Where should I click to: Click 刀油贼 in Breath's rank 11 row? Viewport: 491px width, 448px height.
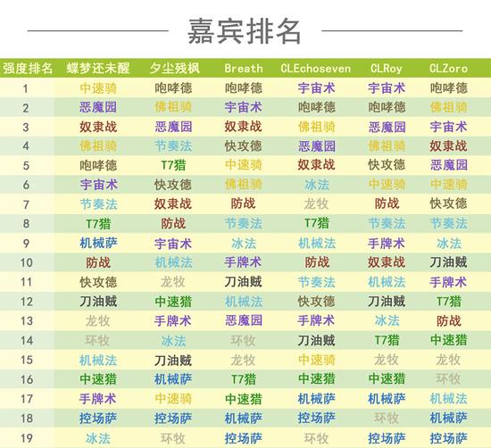click(244, 282)
